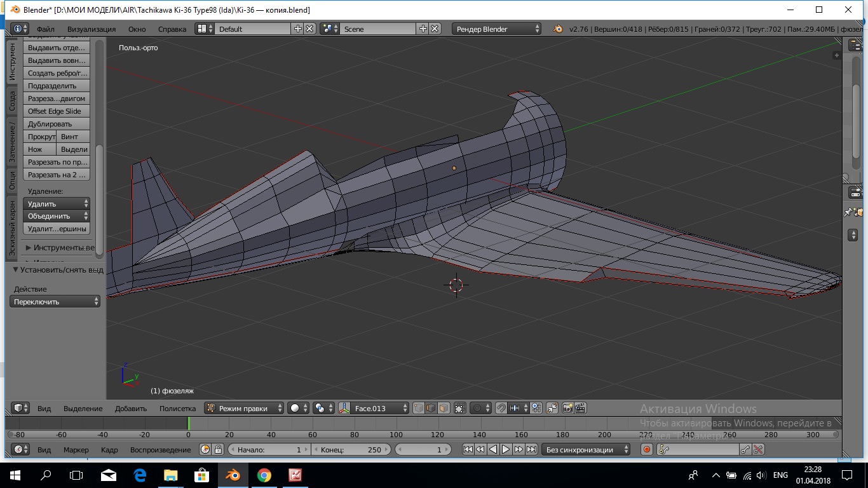Image resolution: width=868 pixels, height=488 pixels.
Task: Click the Подразделить button
Action: (57, 86)
